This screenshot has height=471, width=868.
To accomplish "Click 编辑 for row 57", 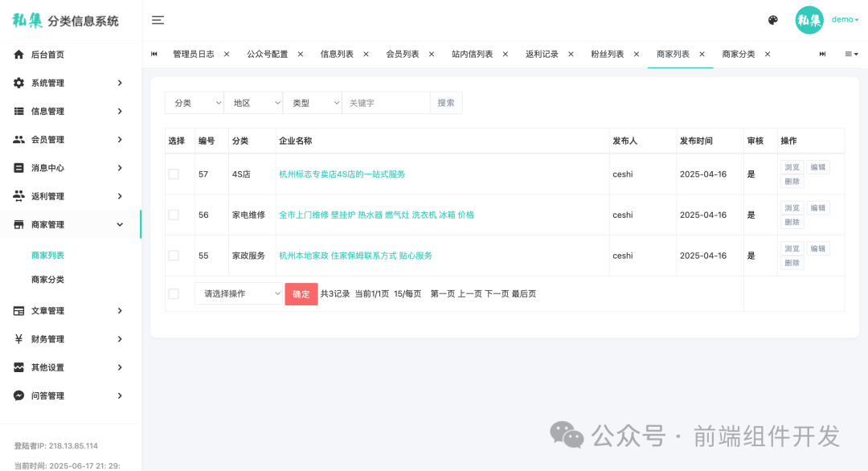I will 817,167.
